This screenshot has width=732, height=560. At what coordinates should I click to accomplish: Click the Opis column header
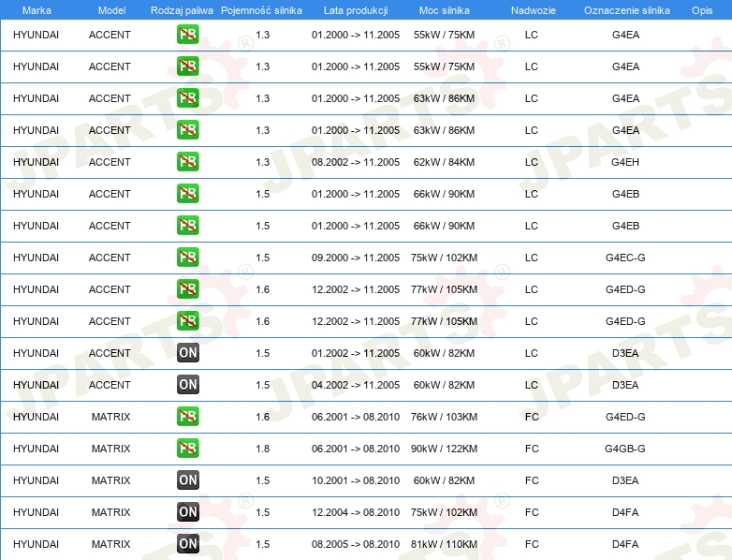coord(702,10)
